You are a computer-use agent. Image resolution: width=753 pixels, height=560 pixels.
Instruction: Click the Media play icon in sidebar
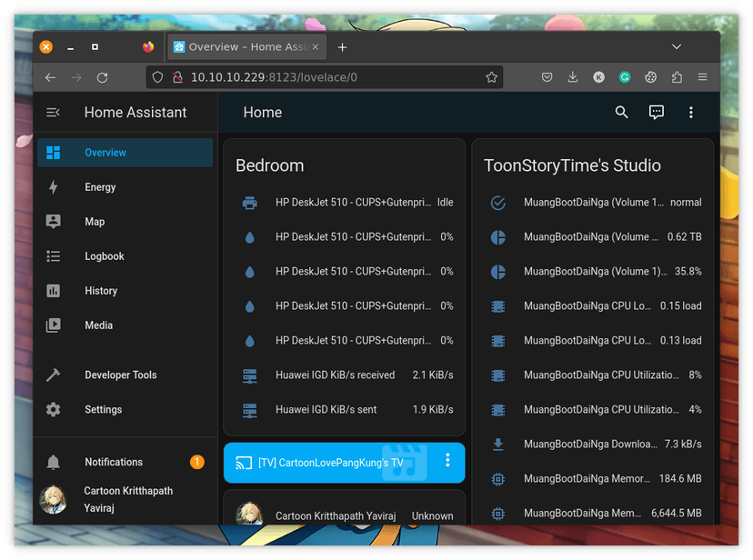point(54,325)
